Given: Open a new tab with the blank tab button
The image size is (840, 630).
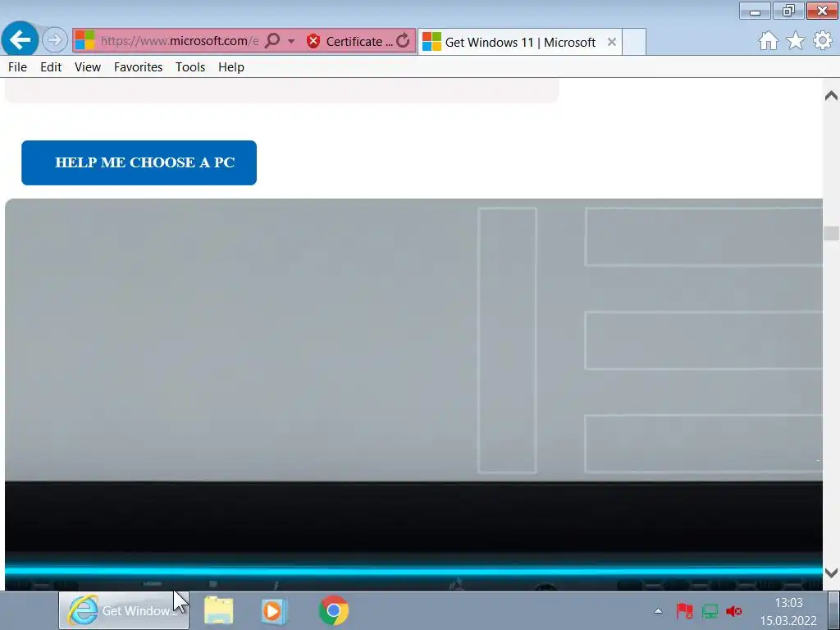Looking at the screenshot, I should 634,42.
